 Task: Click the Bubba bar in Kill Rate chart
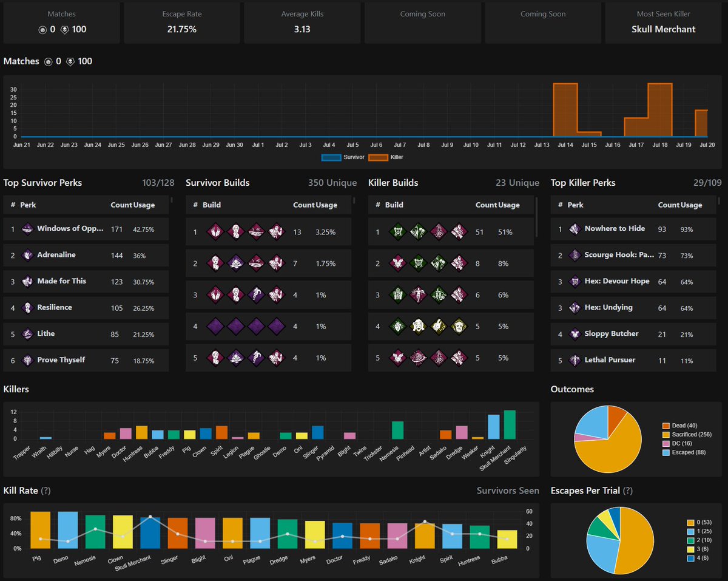pyautogui.click(x=507, y=539)
